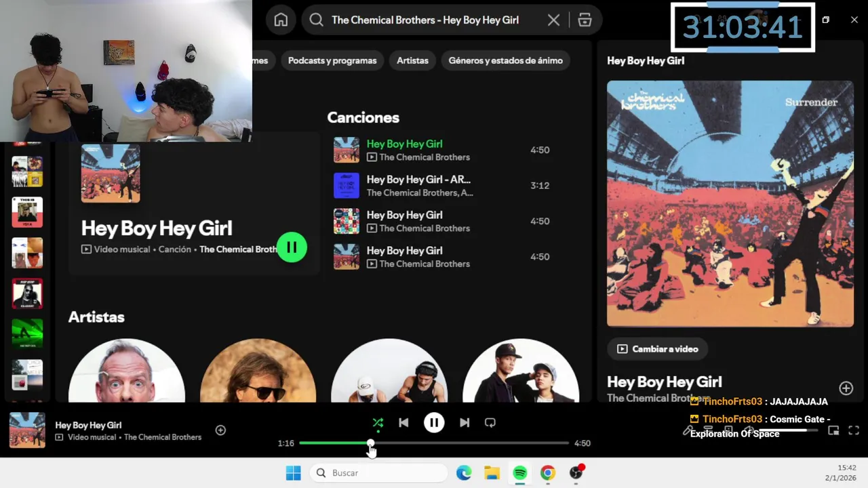Image resolution: width=868 pixels, height=488 pixels.
Task: Open third sidebar playlist thumbnail
Action: (27, 253)
